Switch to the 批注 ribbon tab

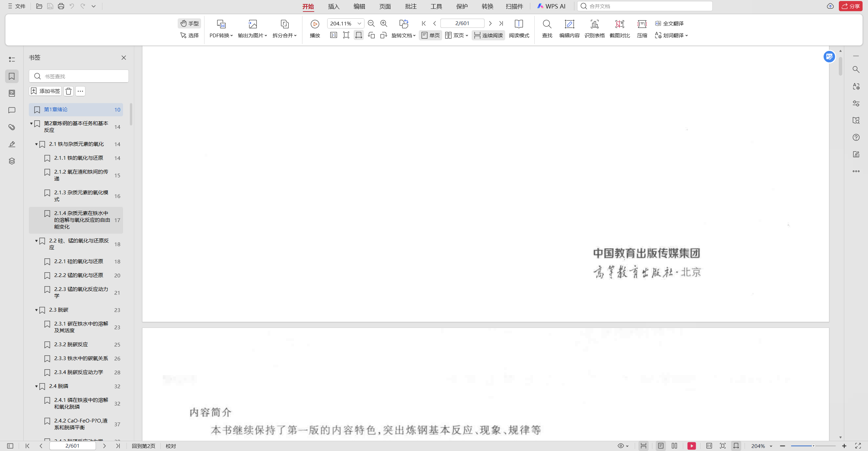(x=411, y=6)
